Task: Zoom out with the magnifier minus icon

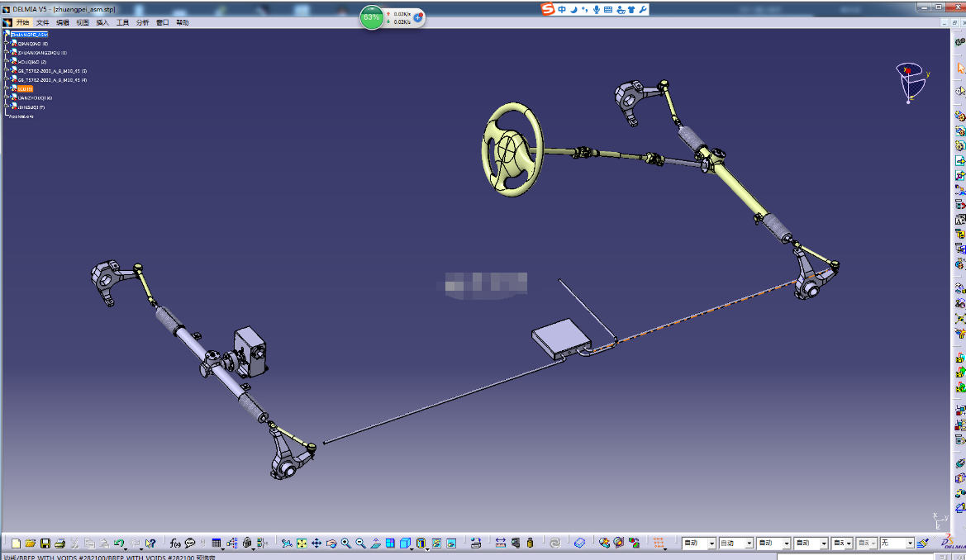Action: [361, 543]
